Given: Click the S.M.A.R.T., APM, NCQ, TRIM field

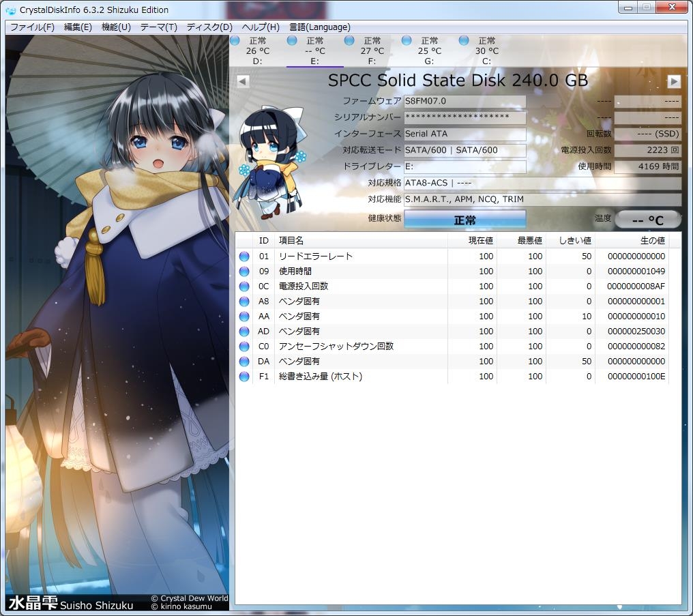Looking at the screenshot, I should pos(542,199).
